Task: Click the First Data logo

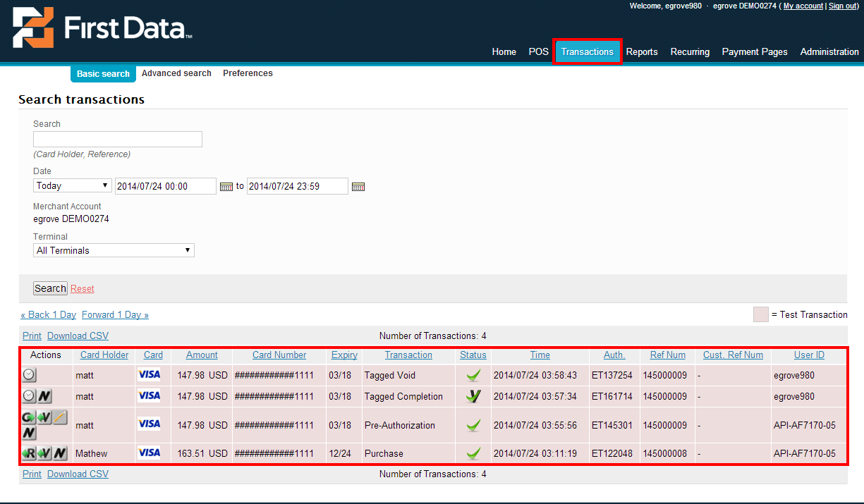Action: coord(102,28)
